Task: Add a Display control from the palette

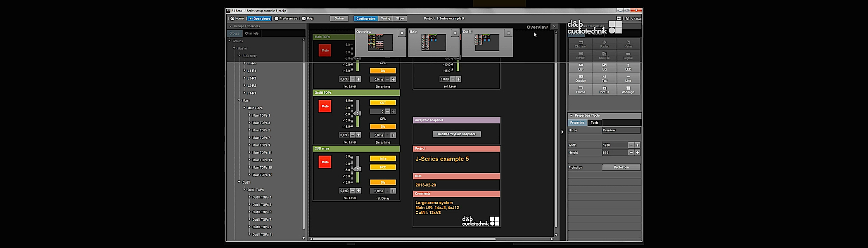Action: pyautogui.click(x=581, y=78)
